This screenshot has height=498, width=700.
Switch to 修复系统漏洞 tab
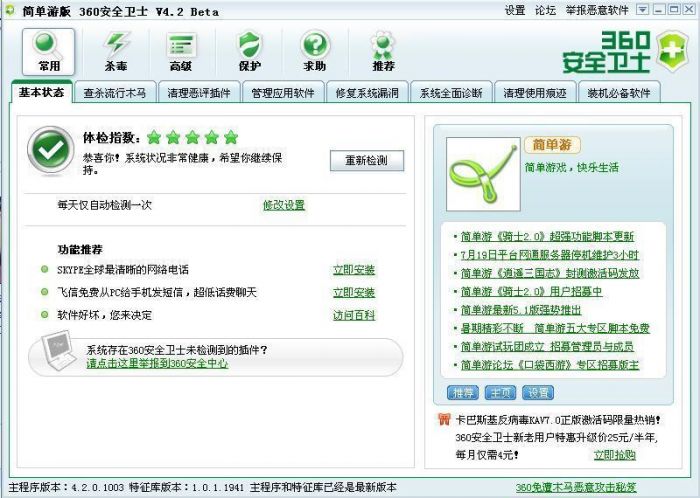[x=367, y=93]
